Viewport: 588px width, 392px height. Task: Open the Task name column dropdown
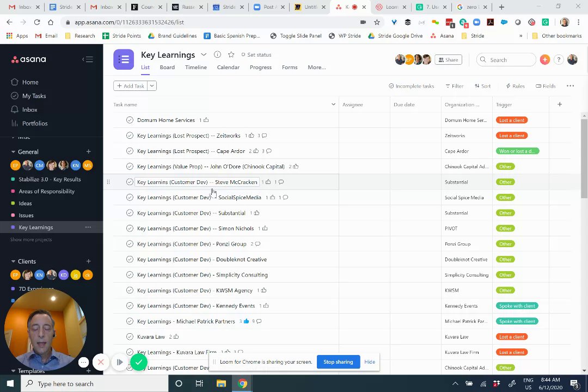[x=333, y=105]
